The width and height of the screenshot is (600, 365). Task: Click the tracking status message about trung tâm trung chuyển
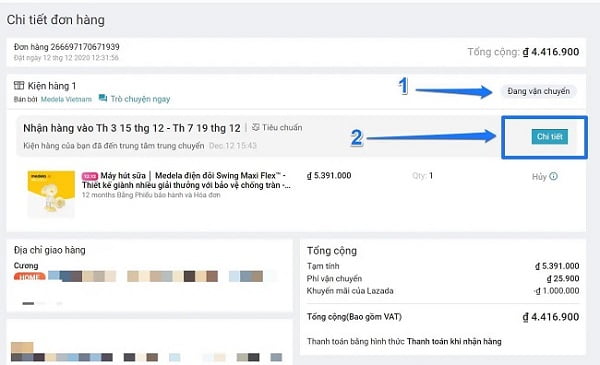[114, 146]
